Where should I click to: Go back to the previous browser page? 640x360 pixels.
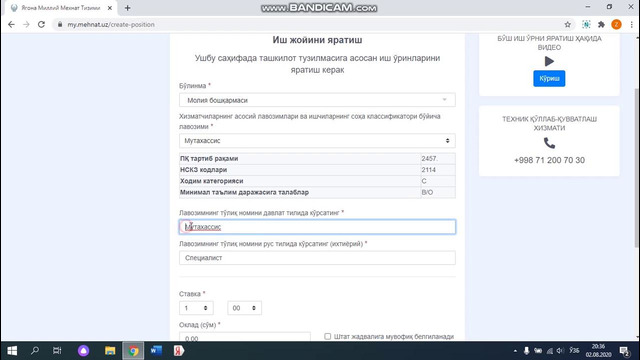coord(11,24)
